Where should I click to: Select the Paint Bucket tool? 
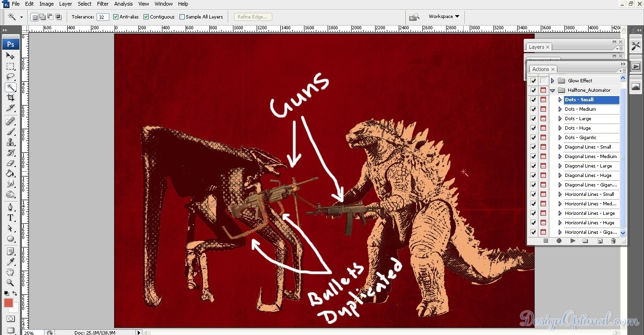pyautogui.click(x=10, y=173)
